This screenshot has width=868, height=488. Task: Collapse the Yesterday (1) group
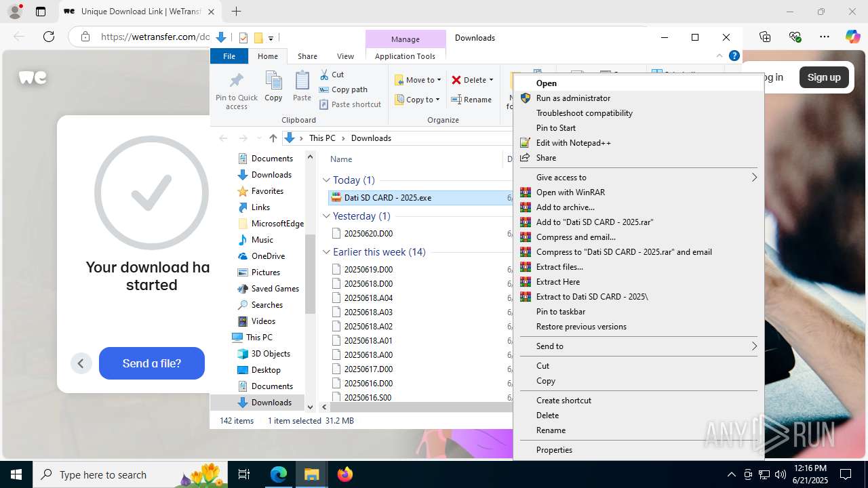pos(326,216)
